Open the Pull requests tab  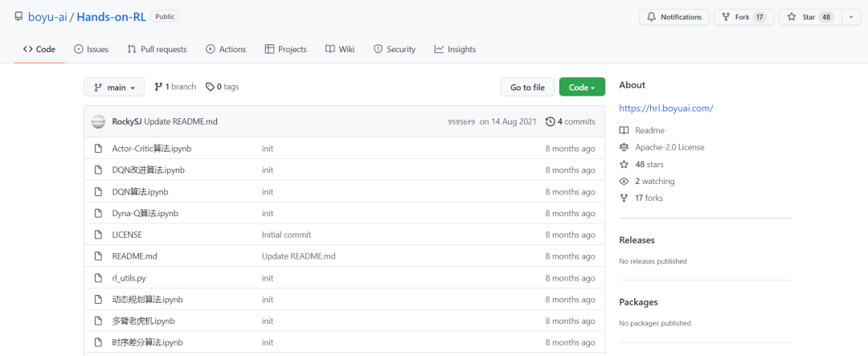[157, 49]
